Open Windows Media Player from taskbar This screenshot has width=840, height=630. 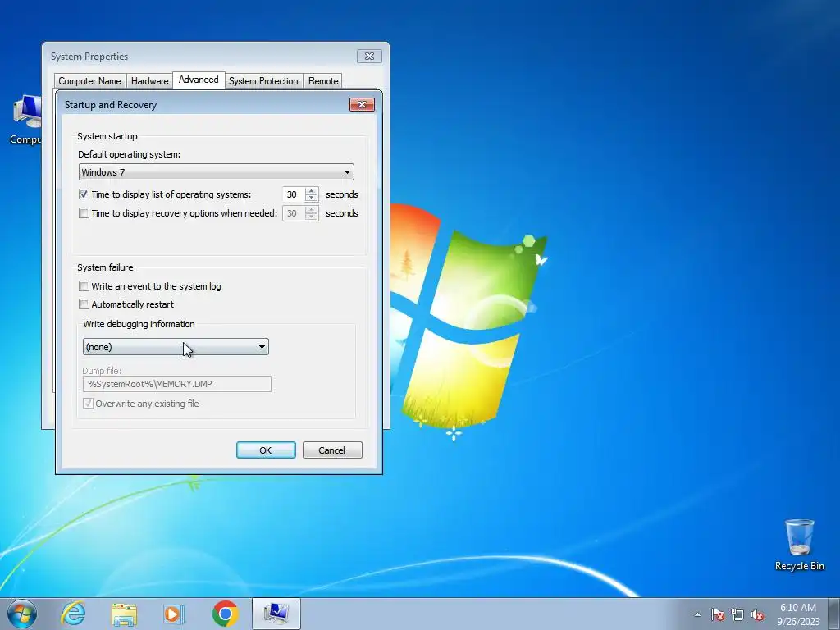(174, 614)
